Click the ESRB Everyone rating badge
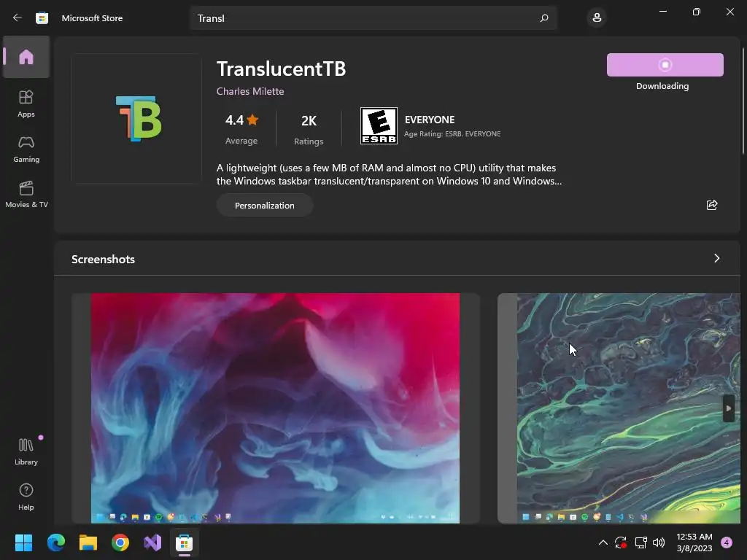Screen dimensions: 747x560 click(379, 125)
